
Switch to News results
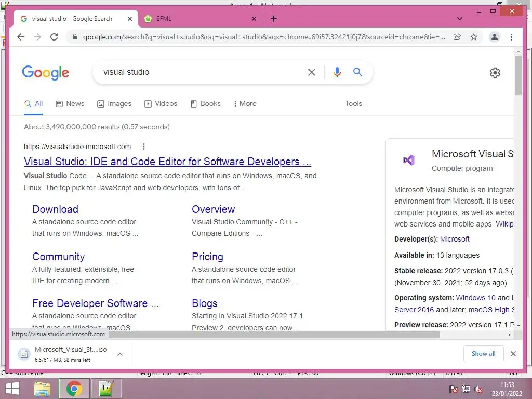70,104
